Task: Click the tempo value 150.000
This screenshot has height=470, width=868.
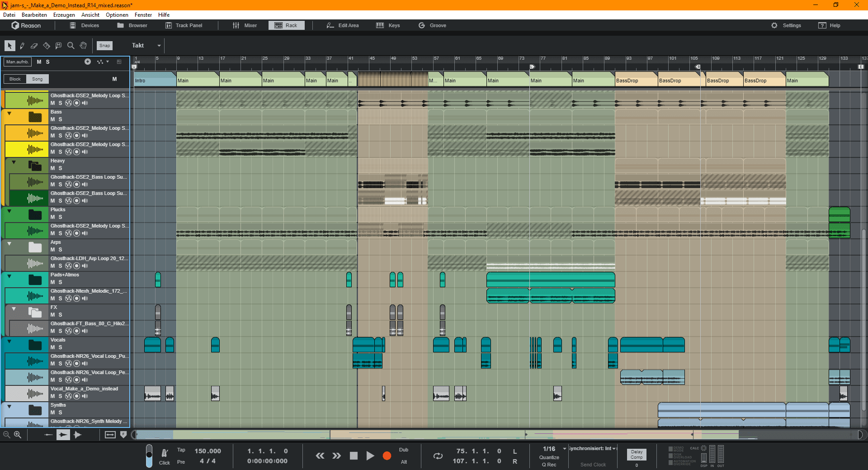Action: point(208,451)
